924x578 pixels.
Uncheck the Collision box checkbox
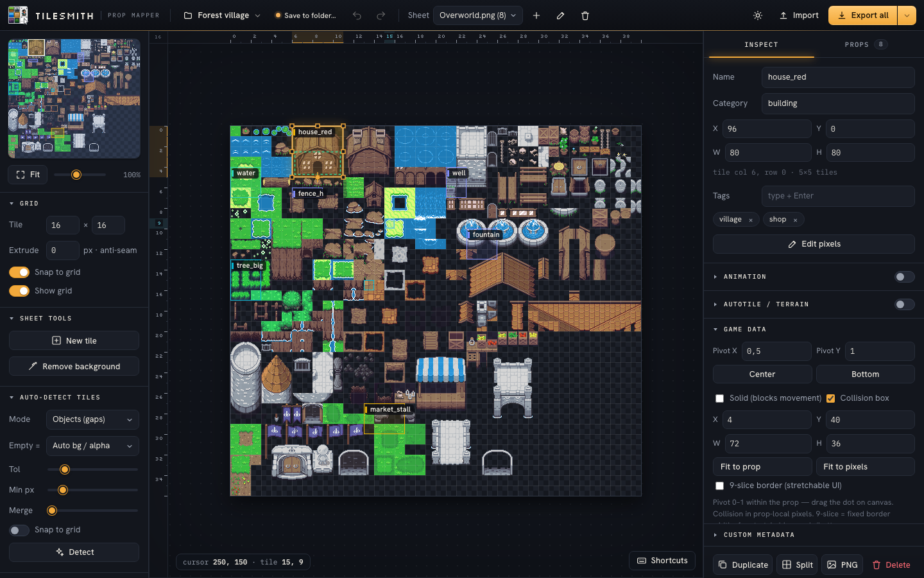[830, 399]
